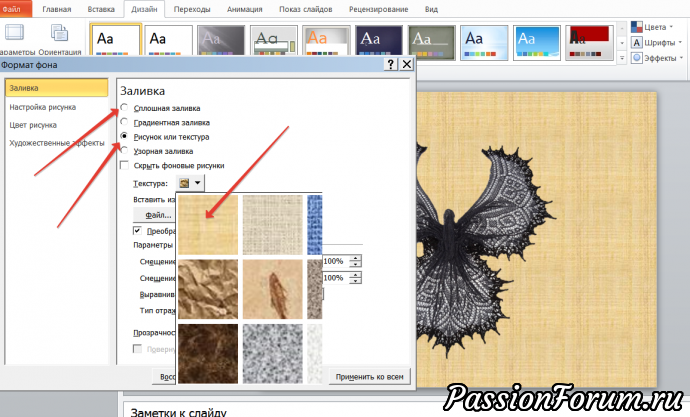Click the Шрифты theme fonts icon
690x417 pixels.
pyautogui.click(x=637, y=43)
